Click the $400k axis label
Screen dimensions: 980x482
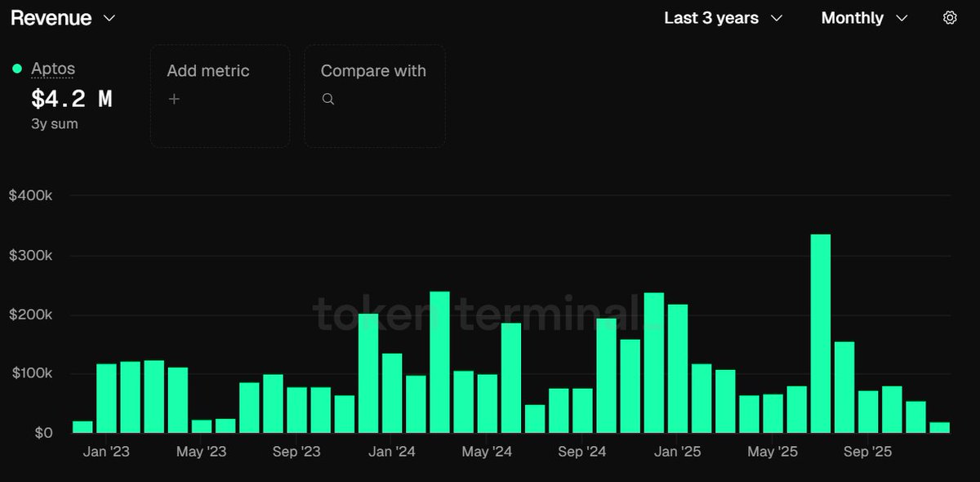(30, 196)
